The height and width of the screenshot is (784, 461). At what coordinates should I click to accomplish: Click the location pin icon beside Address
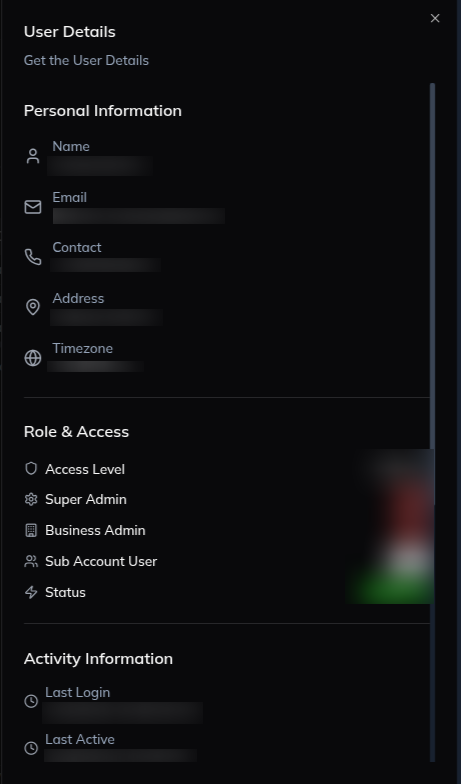point(33,307)
